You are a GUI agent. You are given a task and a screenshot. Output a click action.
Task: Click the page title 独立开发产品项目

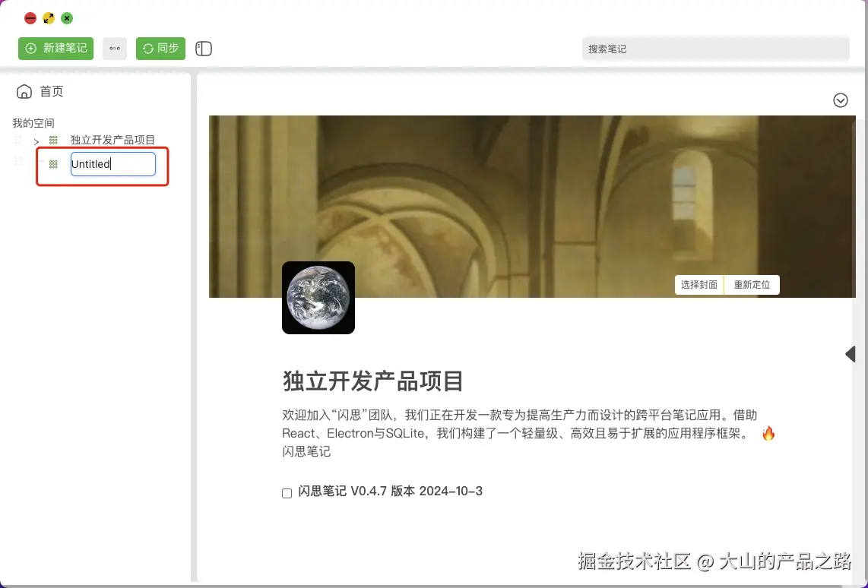click(x=373, y=381)
